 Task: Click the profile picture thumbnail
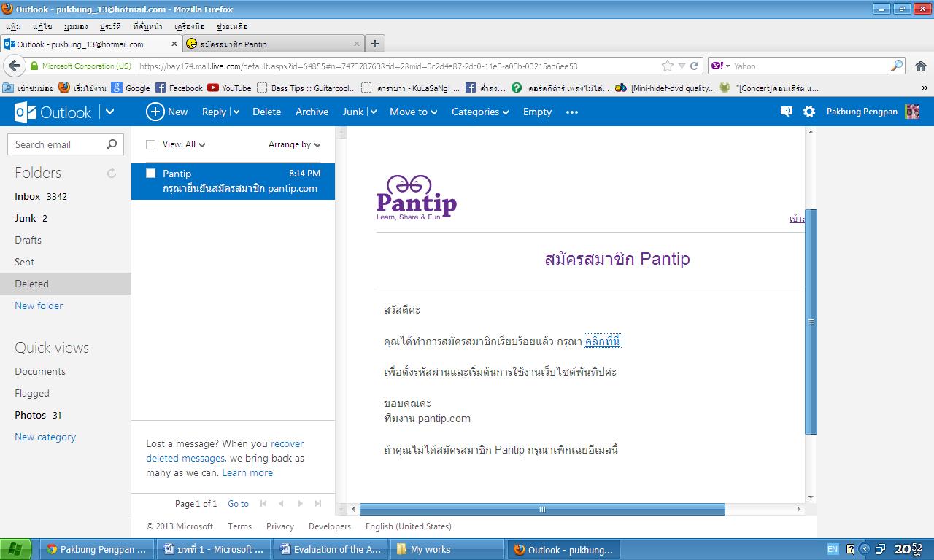[x=912, y=112]
